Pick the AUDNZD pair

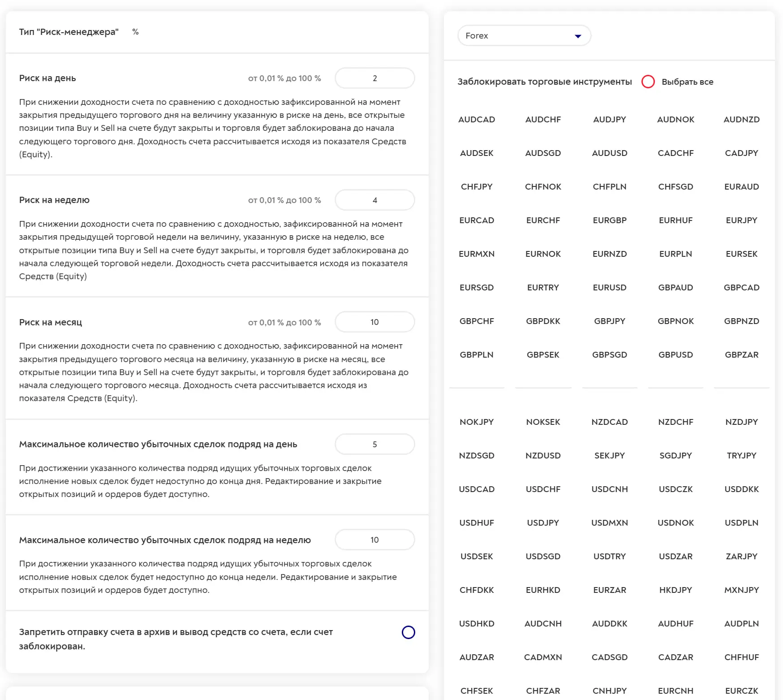click(742, 119)
